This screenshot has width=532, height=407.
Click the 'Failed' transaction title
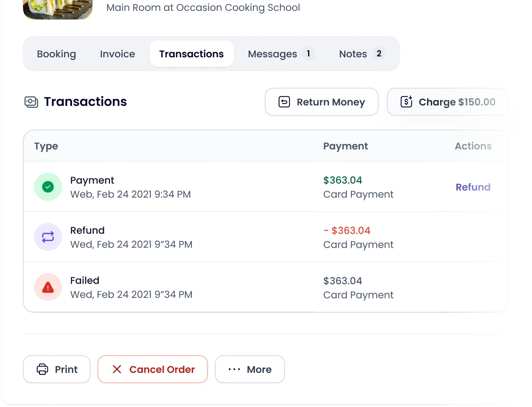pyautogui.click(x=85, y=281)
